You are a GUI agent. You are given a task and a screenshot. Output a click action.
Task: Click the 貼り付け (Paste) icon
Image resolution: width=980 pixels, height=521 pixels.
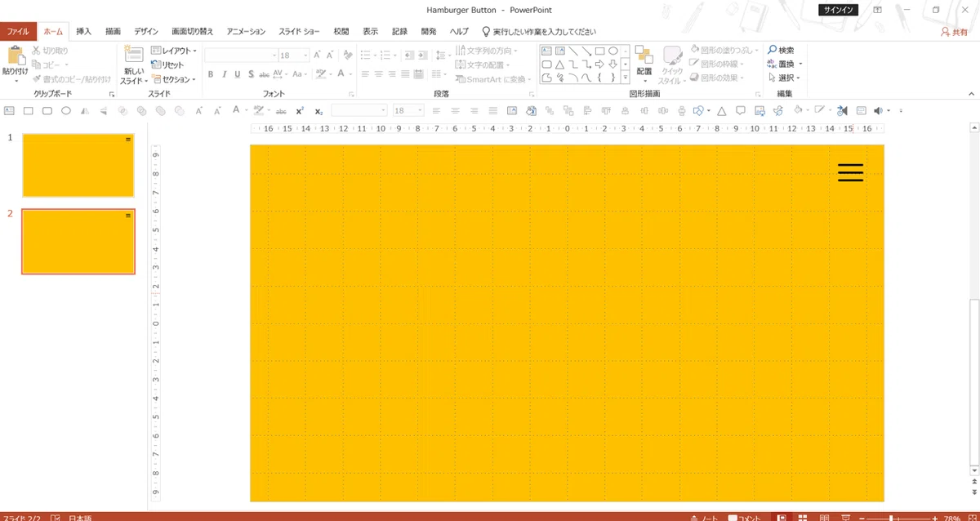coord(16,56)
